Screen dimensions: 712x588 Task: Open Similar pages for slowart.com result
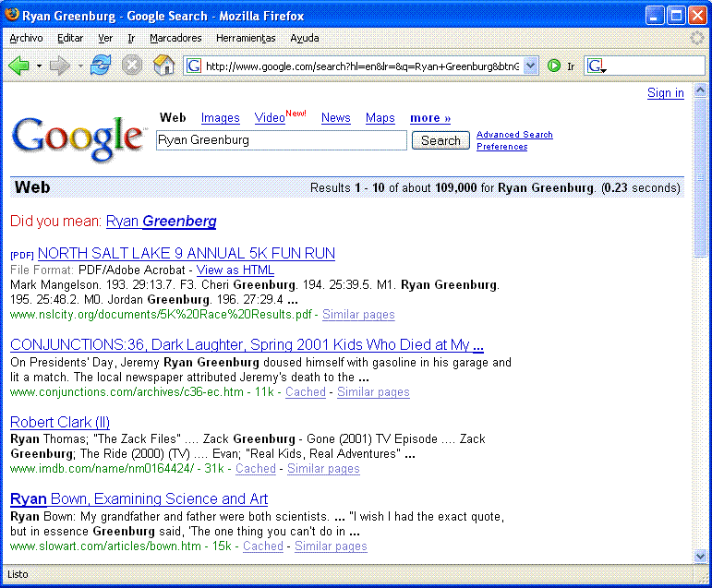coord(331,546)
